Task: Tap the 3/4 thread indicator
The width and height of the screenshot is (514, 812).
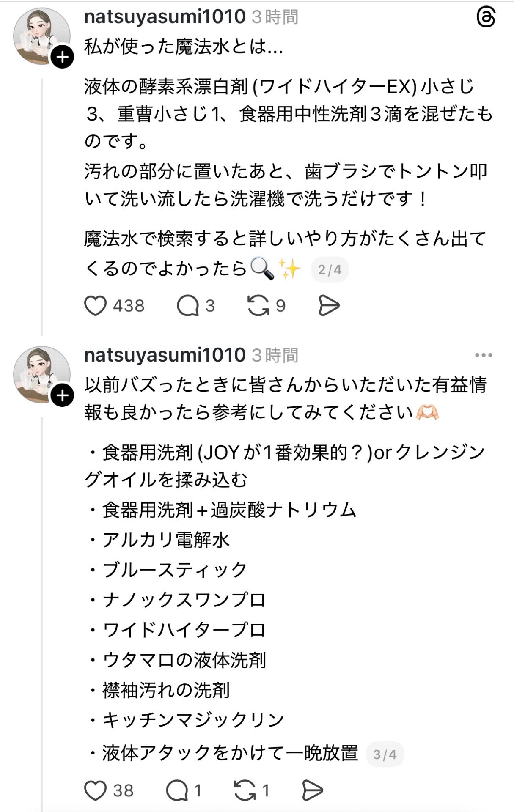Action: point(385,754)
